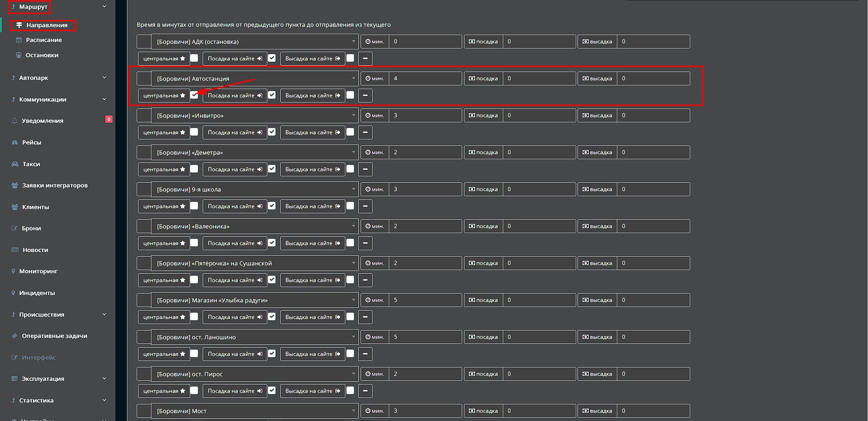
Task: Click the road icon beside Рейсы
Action: [15, 143]
